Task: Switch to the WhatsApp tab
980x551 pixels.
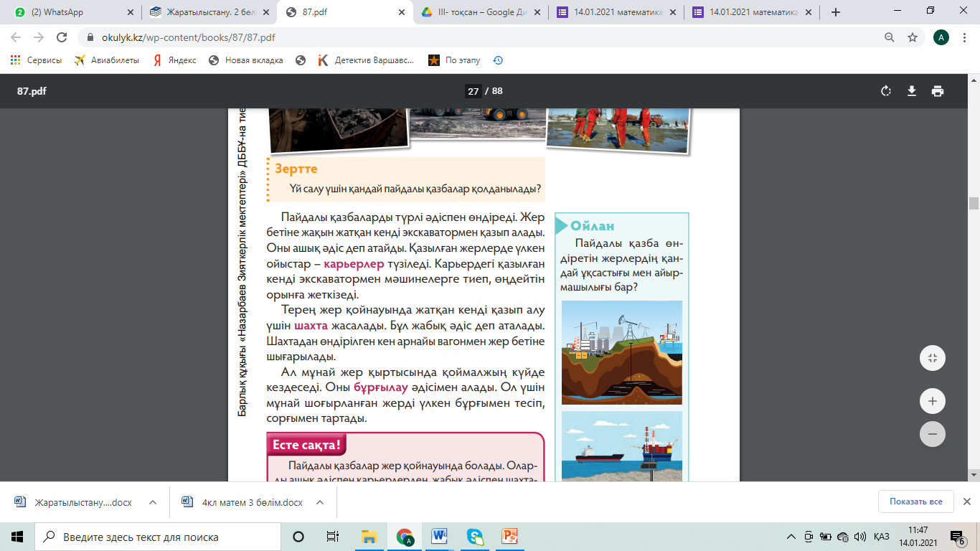Action: click(x=71, y=12)
